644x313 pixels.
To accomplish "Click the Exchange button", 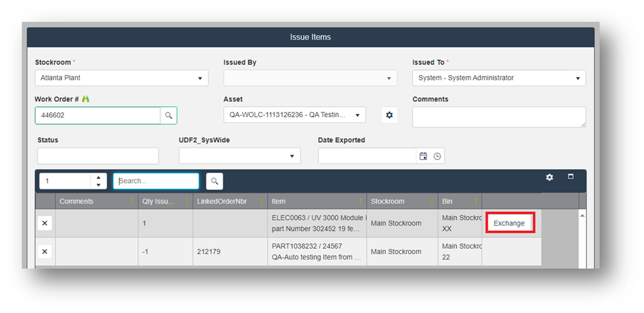I will point(509,223).
